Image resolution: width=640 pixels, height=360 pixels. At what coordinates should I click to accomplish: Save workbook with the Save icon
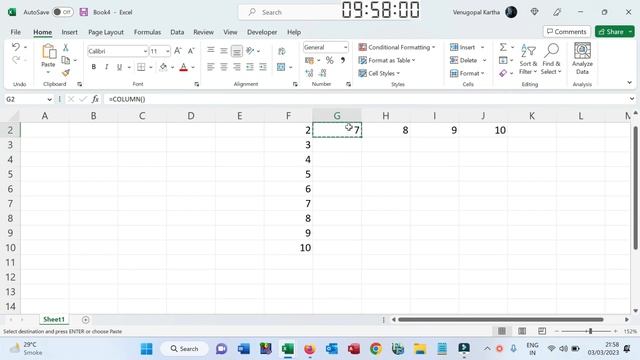click(x=84, y=12)
